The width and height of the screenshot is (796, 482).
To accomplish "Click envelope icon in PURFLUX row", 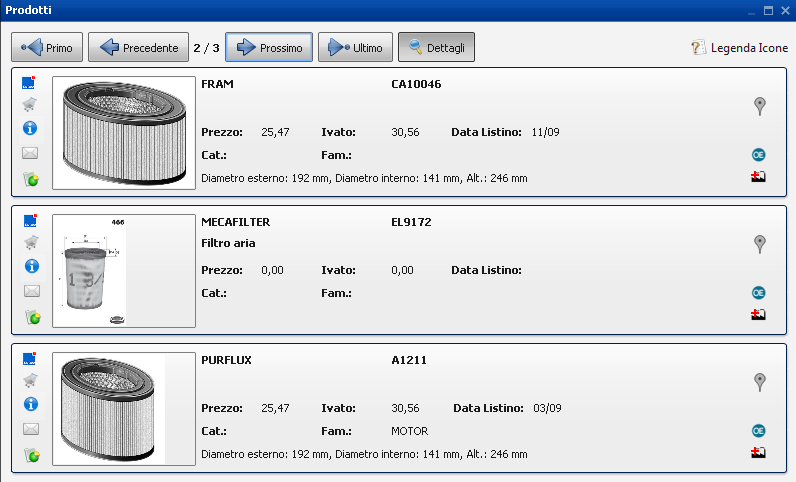I will 31,429.
